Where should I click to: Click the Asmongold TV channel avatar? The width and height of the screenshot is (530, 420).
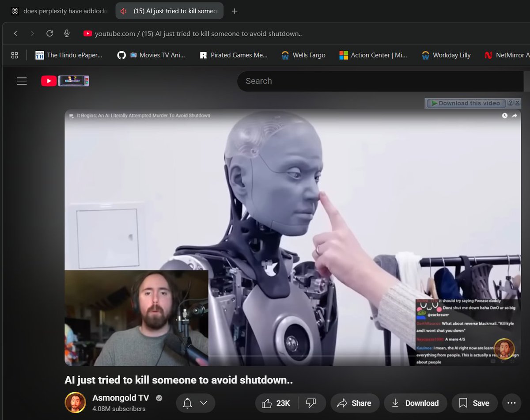75,403
